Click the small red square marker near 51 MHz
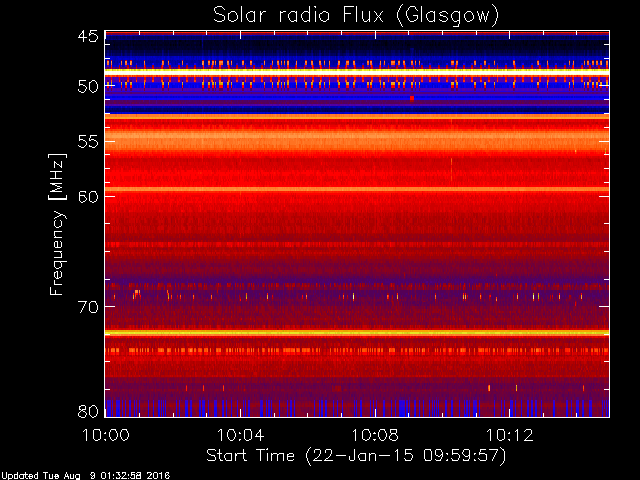Image resolution: width=640 pixels, height=480 pixels. pyautogui.click(x=412, y=98)
